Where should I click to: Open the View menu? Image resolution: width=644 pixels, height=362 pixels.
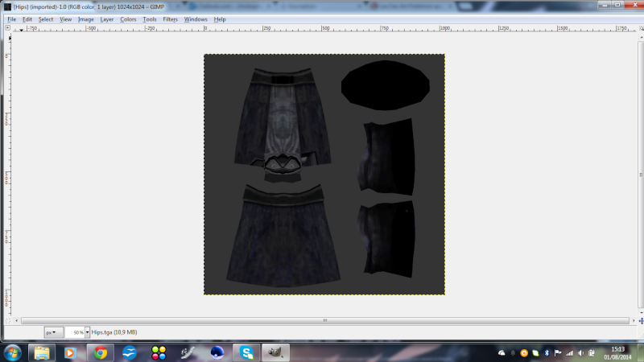[x=65, y=19]
